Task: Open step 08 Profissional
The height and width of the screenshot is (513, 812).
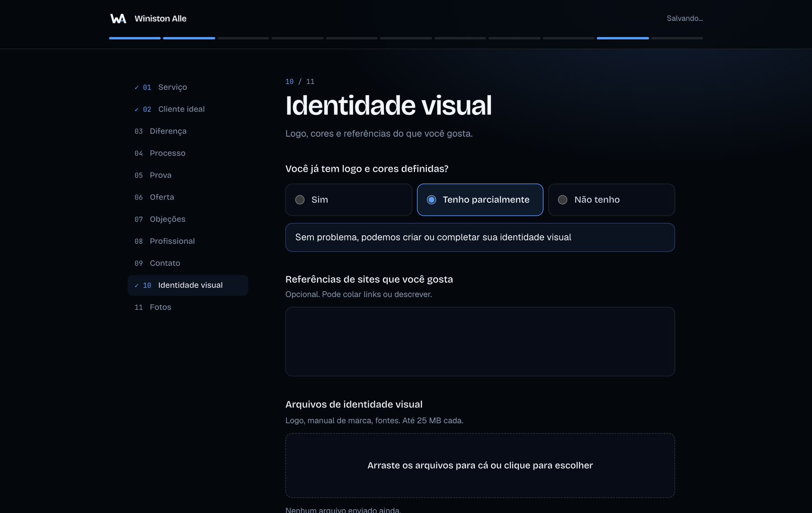Action: [188, 241]
